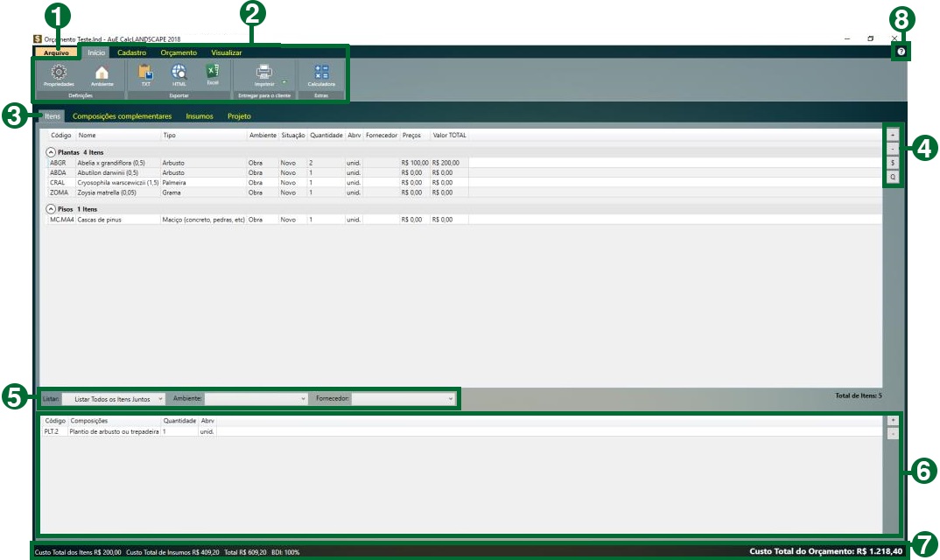Export budget using the Excel icon

click(212, 72)
